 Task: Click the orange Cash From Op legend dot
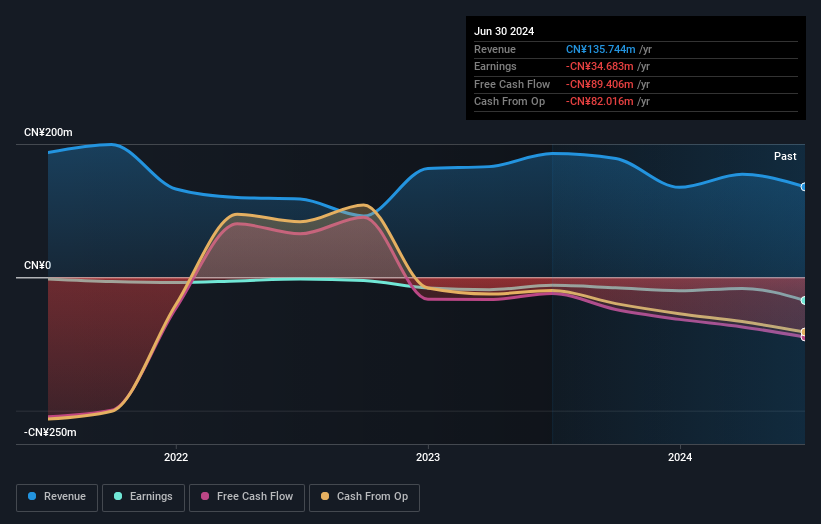coord(325,496)
